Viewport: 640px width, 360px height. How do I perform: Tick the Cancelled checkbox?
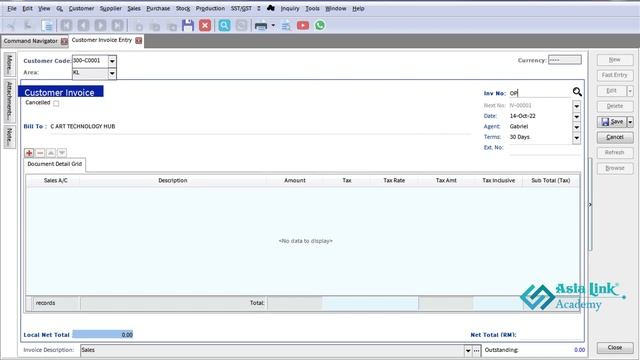point(56,103)
